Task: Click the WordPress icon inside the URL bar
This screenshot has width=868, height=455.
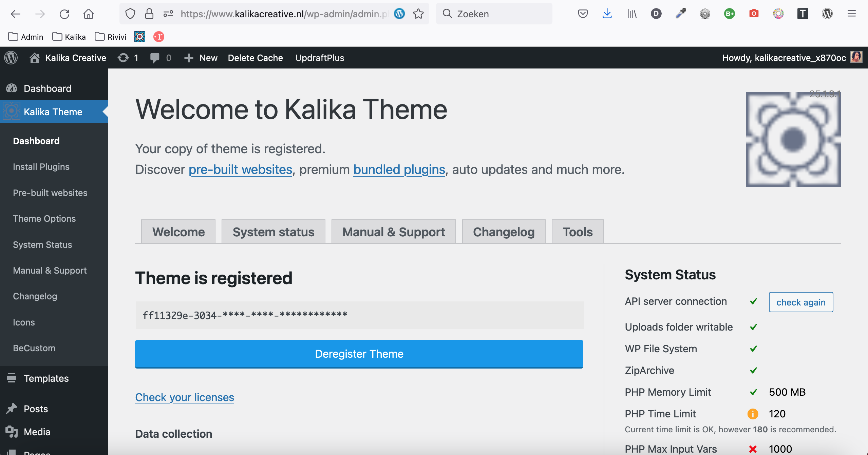Action: [x=399, y=14]
